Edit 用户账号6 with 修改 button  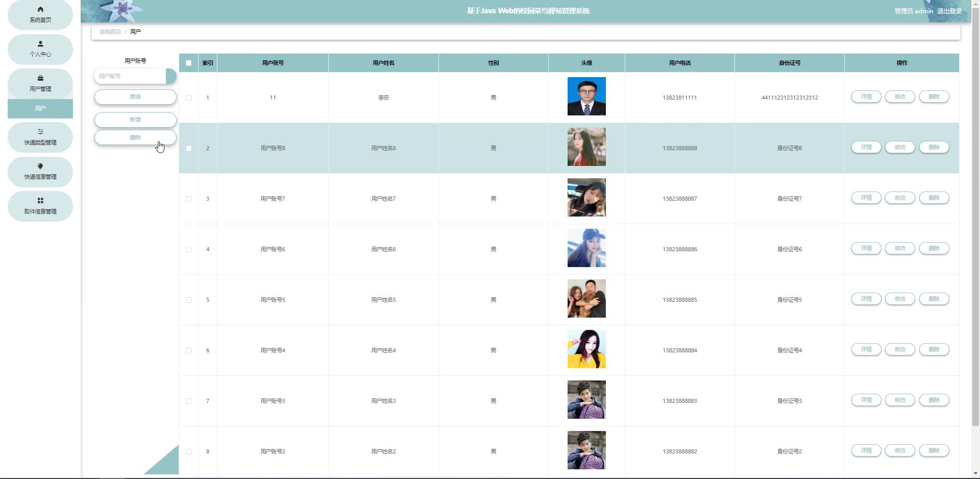(900, 248)
